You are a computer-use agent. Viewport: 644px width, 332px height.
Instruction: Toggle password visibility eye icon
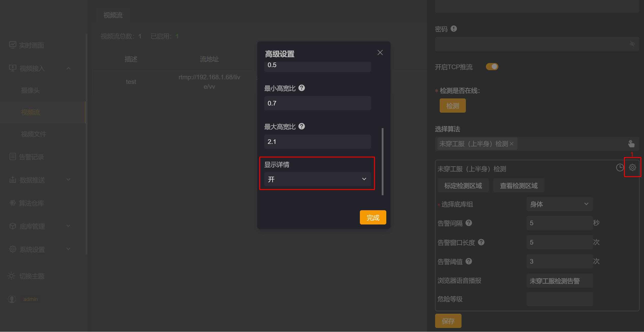point(632,44)
